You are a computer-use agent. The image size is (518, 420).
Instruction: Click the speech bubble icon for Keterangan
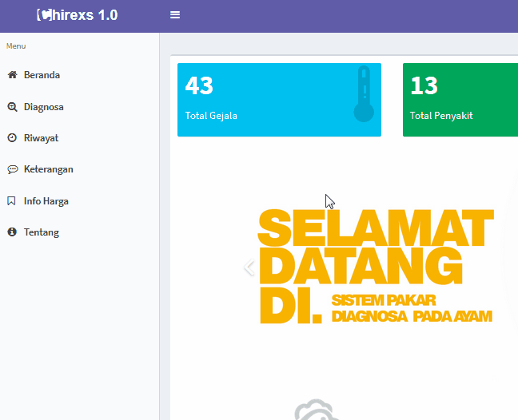pos(12,169)
